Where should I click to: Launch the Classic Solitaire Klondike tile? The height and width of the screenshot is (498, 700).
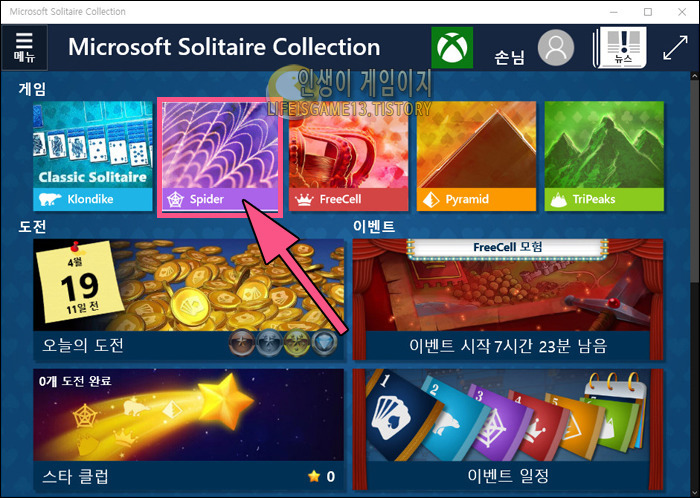click(92, 156)
